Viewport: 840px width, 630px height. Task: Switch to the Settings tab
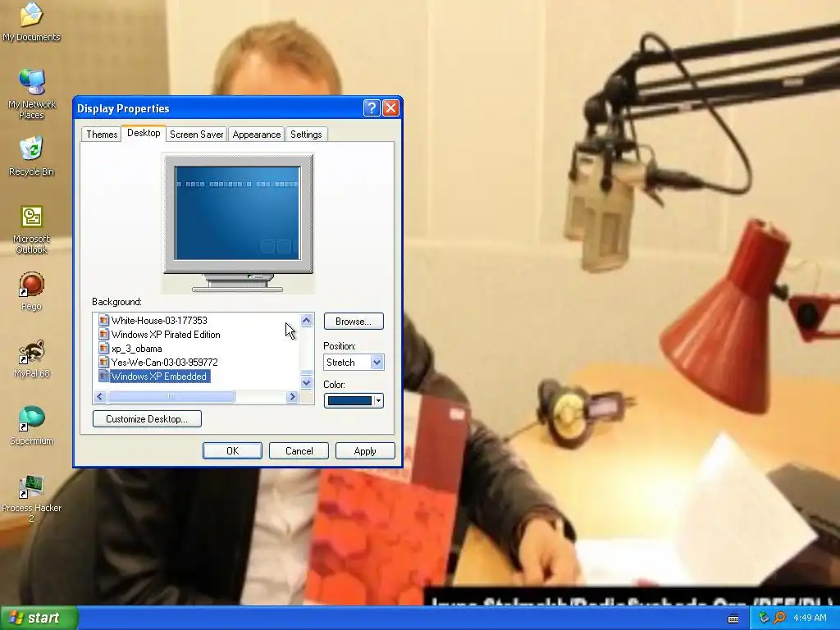click(x=306, y=135)
